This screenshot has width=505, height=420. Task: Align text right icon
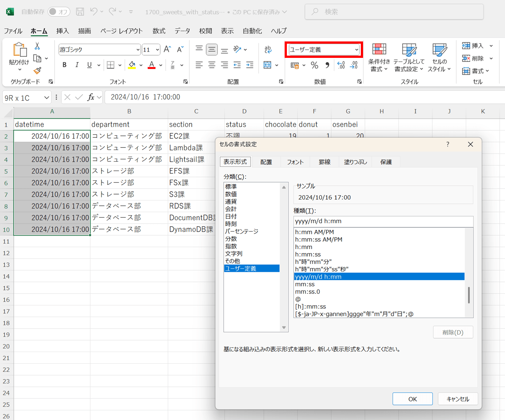pyautogui.click(x=224, y=65)
